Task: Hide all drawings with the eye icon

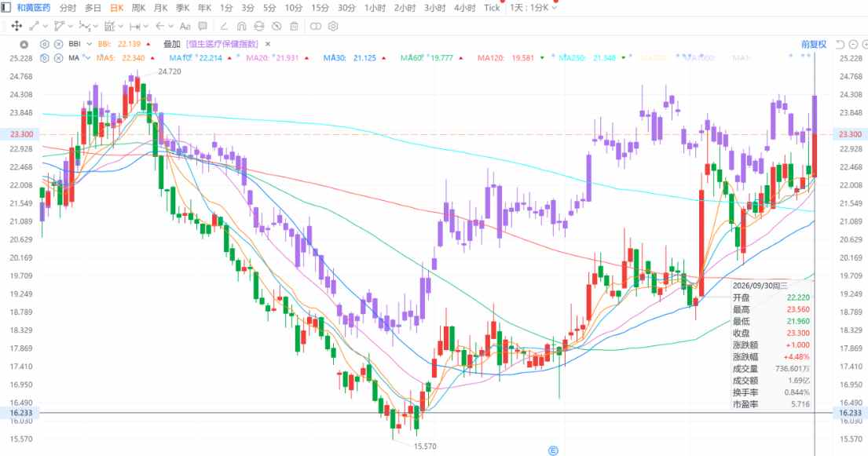Action: pyautogui.click(x=277, y=26)
